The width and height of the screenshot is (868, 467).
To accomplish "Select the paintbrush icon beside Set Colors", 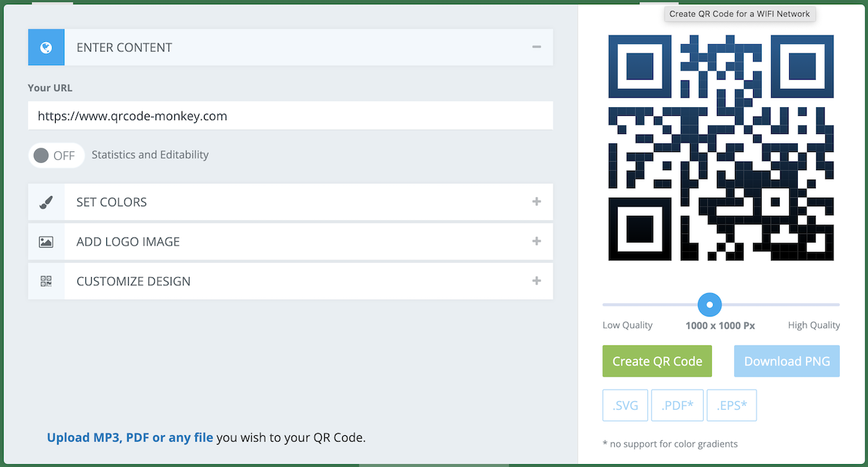I will 46,201.
